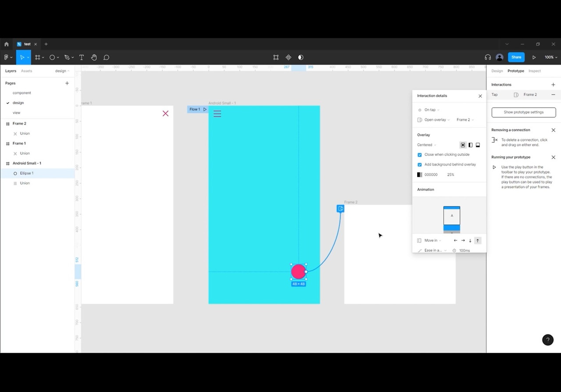Viewport: 561px width, 392px height.
Task: Select the Move tool
Action: [21, 57]
